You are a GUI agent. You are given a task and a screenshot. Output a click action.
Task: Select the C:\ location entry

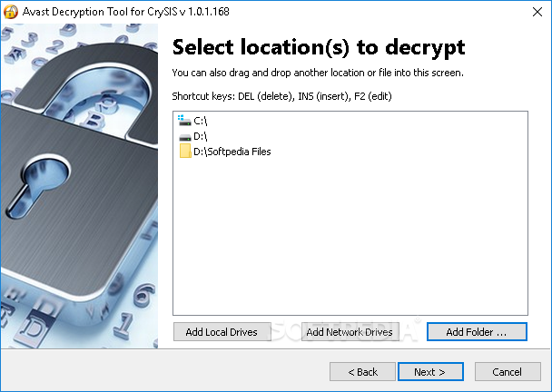[x=201, y=121]
